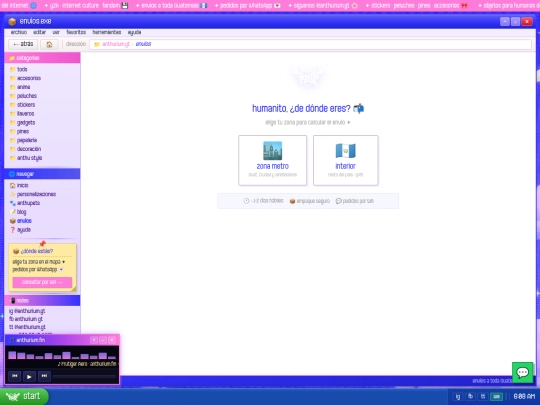540x405 pixels.
Task: Click the highlighted 'wa' tray icon
Action: click(x=496, y=396)
